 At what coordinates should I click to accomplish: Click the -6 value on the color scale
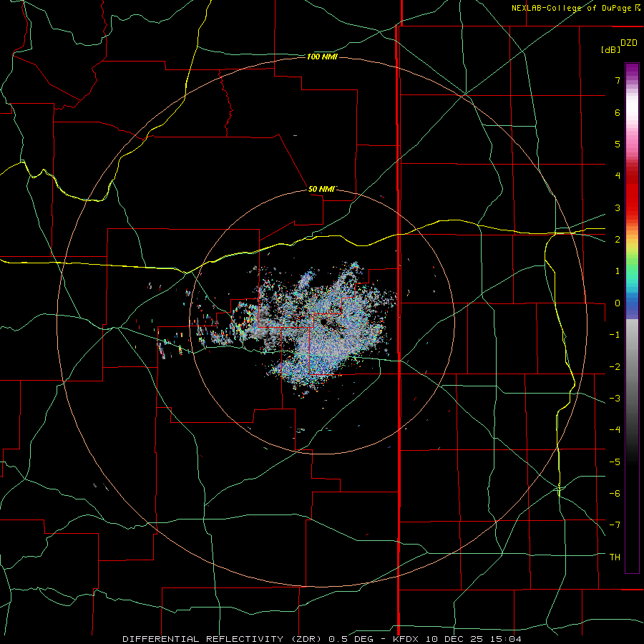pyautogui.click(x=615, y=494)
